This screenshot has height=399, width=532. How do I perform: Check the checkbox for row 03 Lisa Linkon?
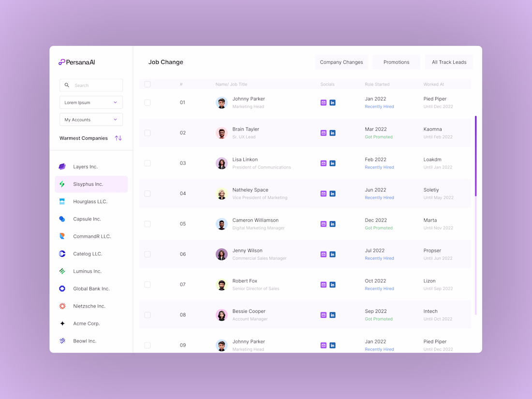147,163
